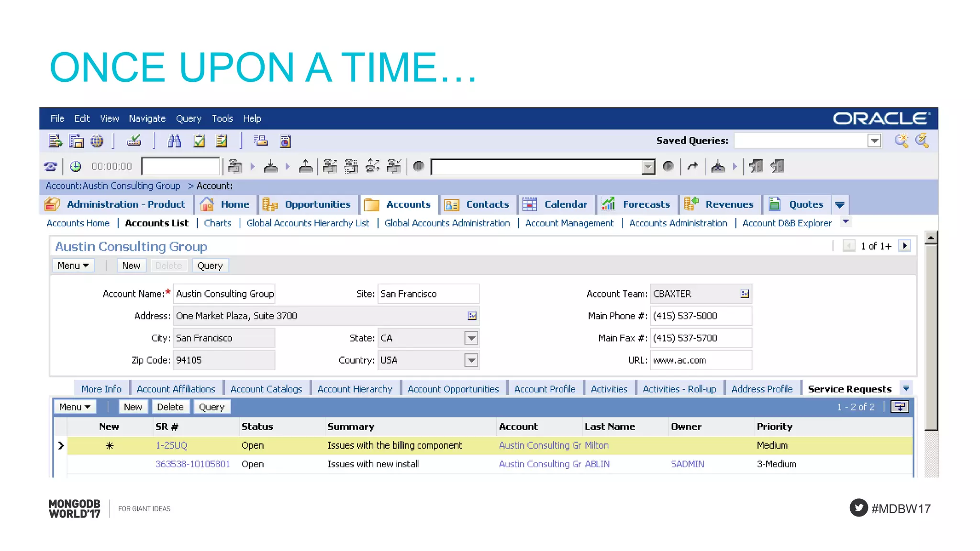
Task: Open the Saved Queries dropdown
Action: [874, 141]
